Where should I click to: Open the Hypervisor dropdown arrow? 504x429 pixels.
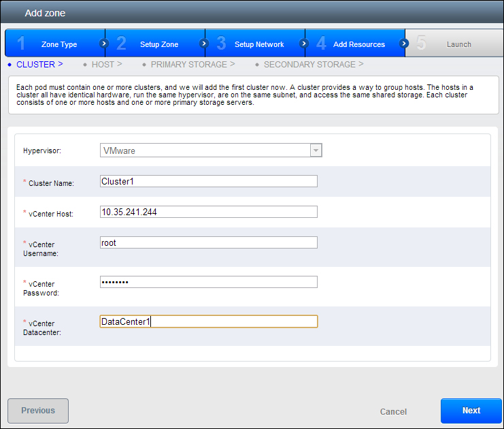pyautogui.click(x=316, y=150)
